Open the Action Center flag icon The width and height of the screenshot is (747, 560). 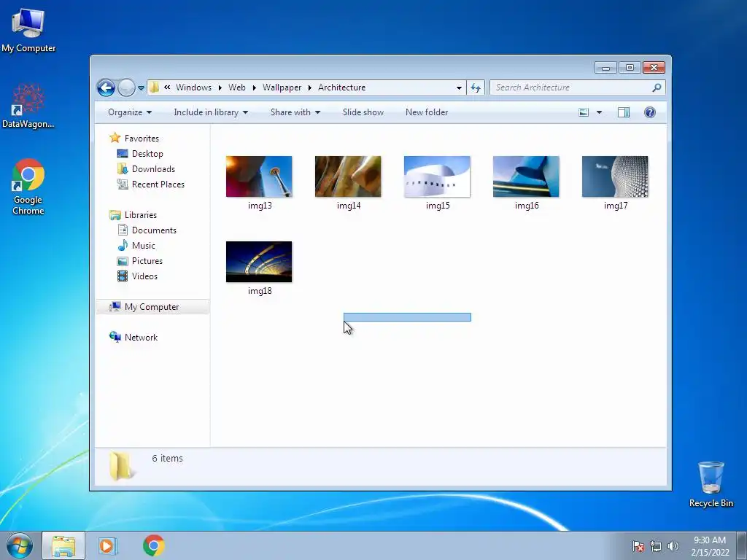click(x=638, y=546)
